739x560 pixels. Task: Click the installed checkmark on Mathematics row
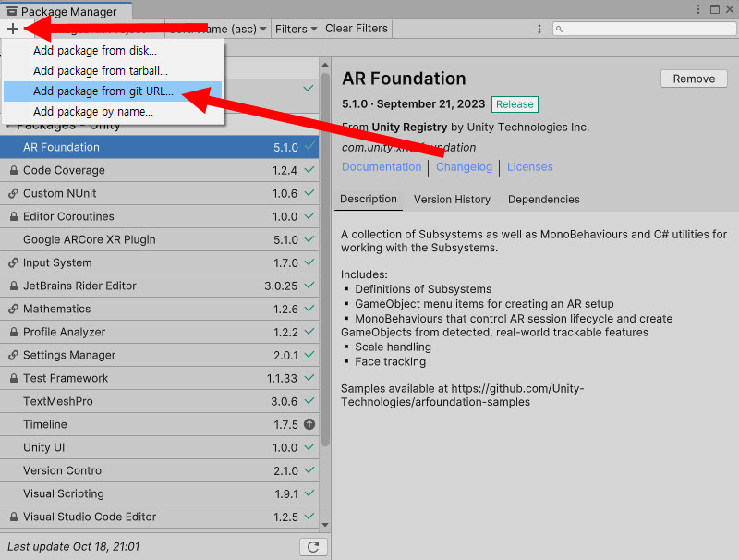click(x=309, y=309)
